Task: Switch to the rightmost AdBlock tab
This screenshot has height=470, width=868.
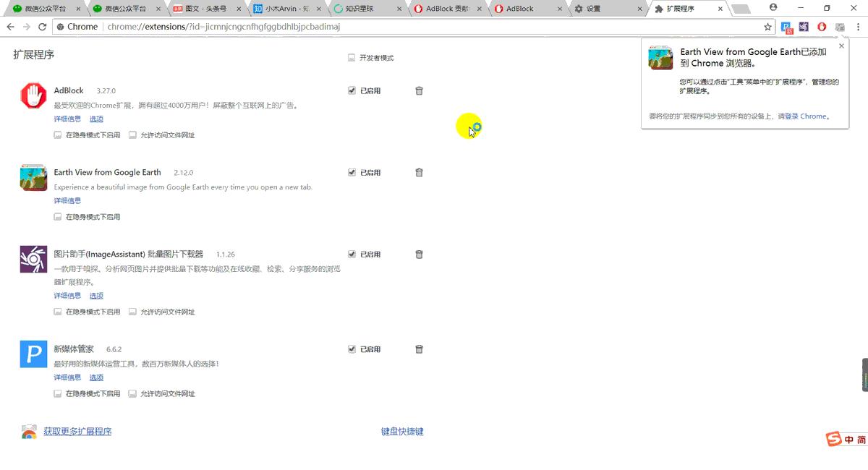Action: [x=527, y=9]
